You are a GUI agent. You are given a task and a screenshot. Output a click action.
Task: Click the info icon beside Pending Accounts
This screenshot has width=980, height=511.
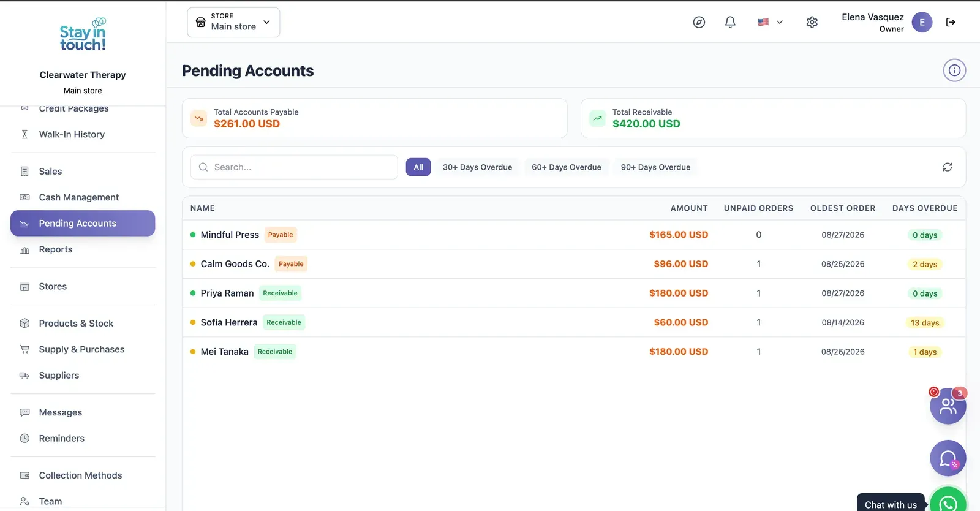pos(954,70)
